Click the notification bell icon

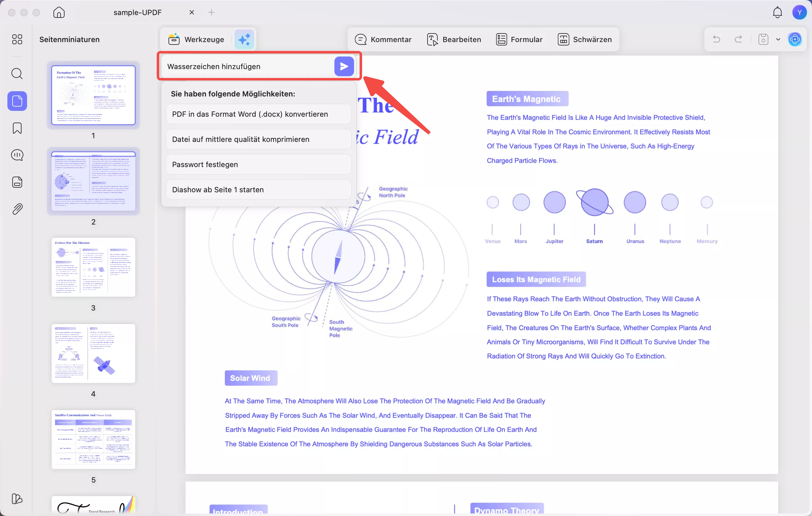(x=777, y=13)
